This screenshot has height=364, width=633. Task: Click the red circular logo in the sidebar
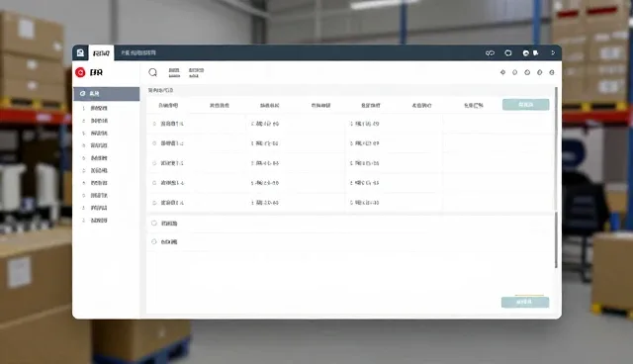(80, 72)
